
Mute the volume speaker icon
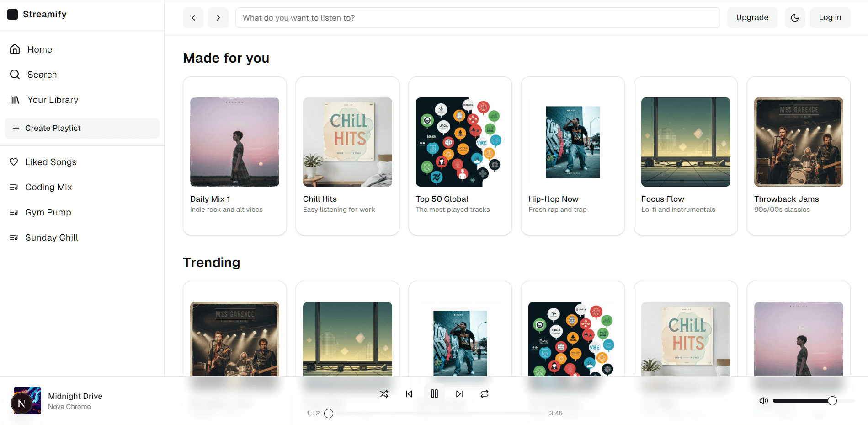(763, 401)
